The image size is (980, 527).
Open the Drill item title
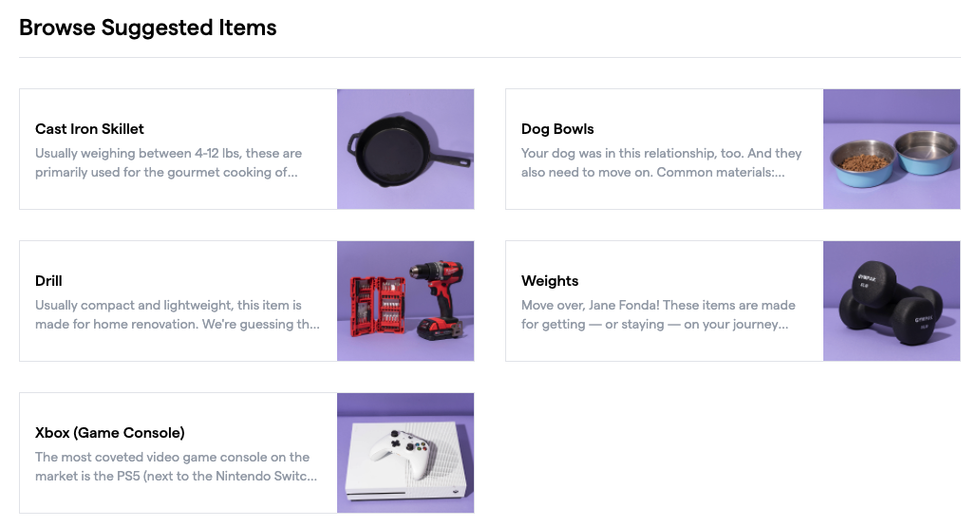48,281
